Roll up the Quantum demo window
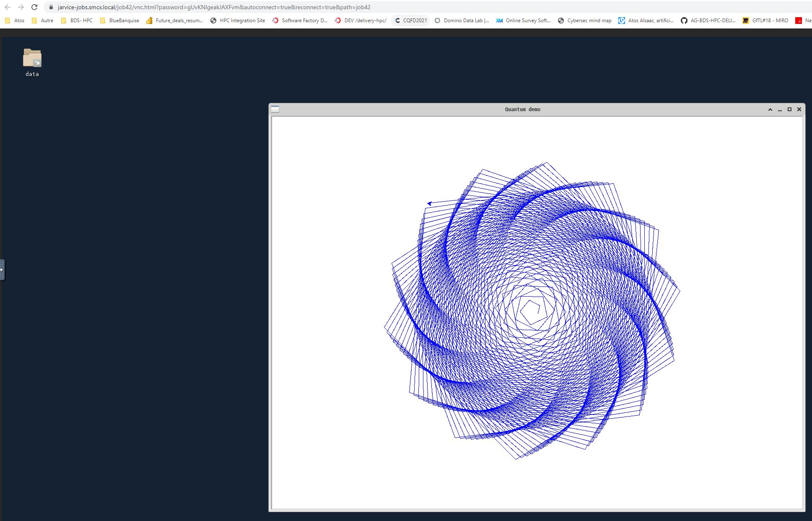 pyautogui.click(x=770, y=109)
